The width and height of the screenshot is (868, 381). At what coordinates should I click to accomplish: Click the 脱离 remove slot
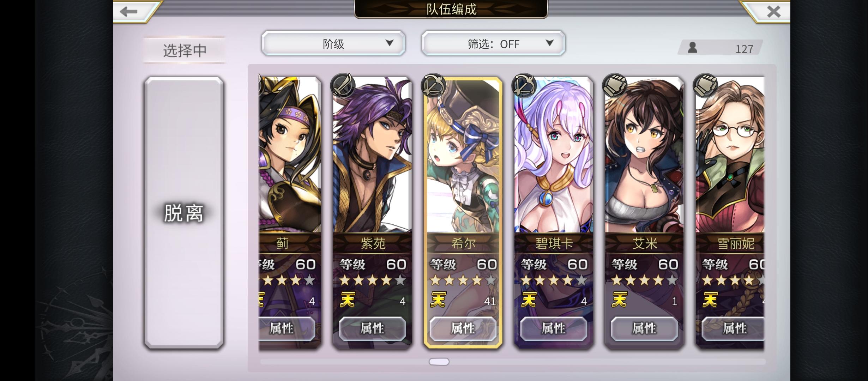[x=184, y=213]
